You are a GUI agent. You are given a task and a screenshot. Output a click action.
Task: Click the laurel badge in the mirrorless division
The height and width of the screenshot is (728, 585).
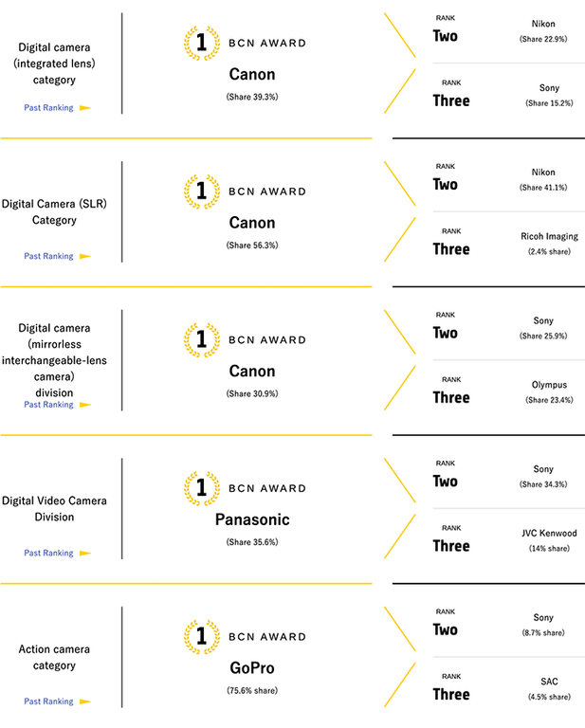(x=200, y=339)
